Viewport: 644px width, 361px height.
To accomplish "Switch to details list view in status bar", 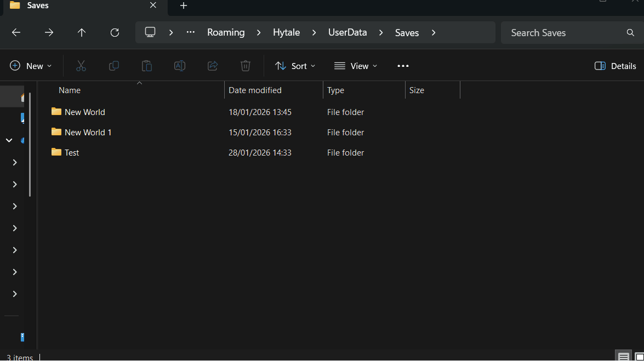I will [x=624, y=357].
